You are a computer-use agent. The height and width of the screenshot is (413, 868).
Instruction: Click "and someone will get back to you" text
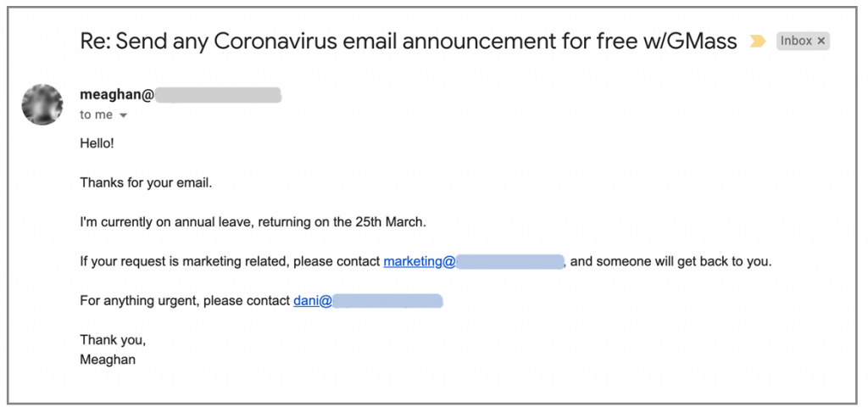(x=671, y=261)
